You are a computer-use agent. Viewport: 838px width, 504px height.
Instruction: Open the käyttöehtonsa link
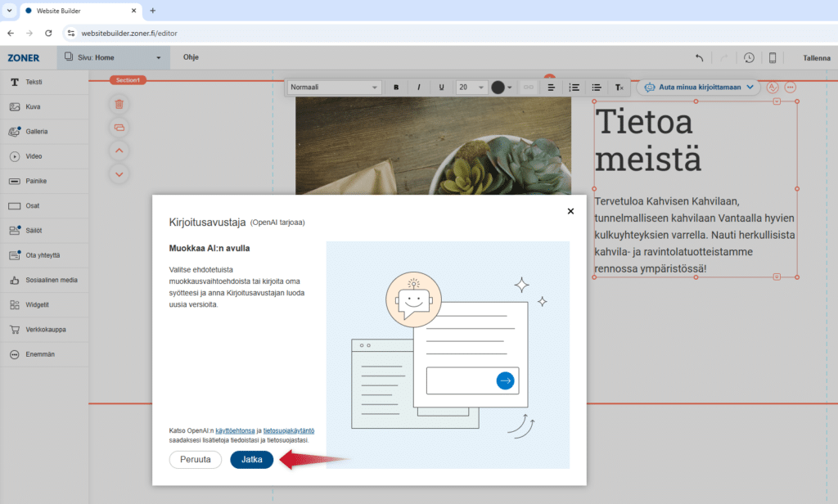point(235,430)
